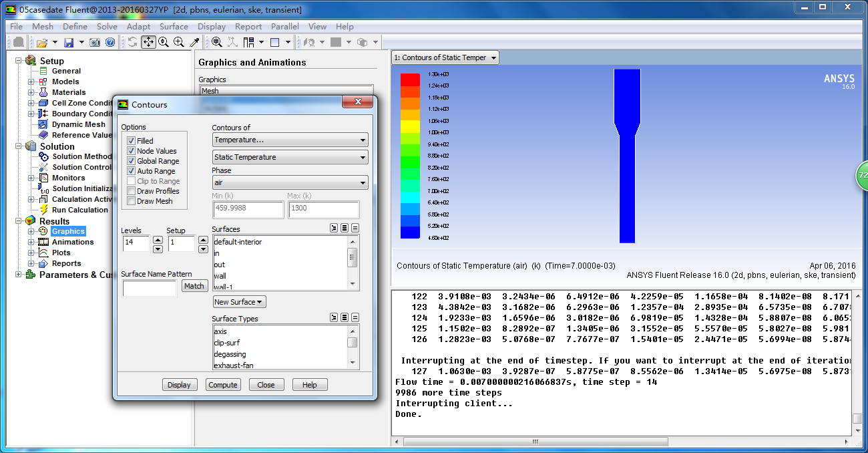This screenshot has width=868, height=453.
Task: Open help via blue question mark icon
Action: click(110, 42)
